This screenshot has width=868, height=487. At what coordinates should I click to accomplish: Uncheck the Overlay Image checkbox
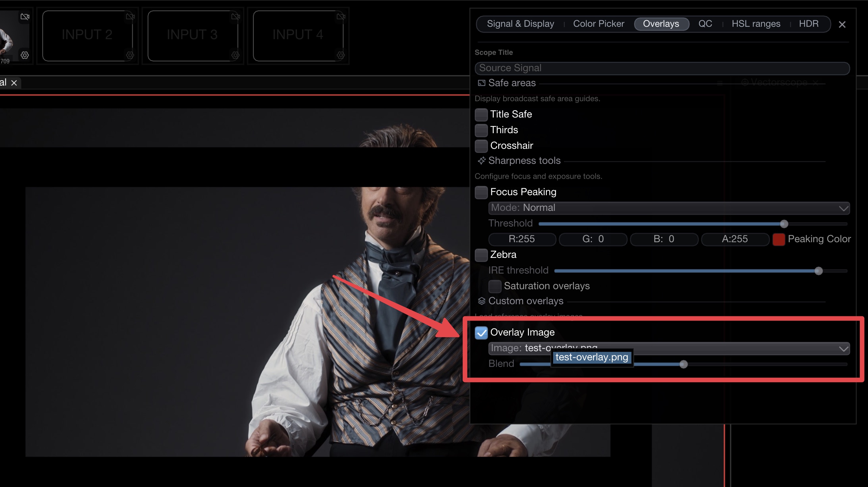(481, 333)
